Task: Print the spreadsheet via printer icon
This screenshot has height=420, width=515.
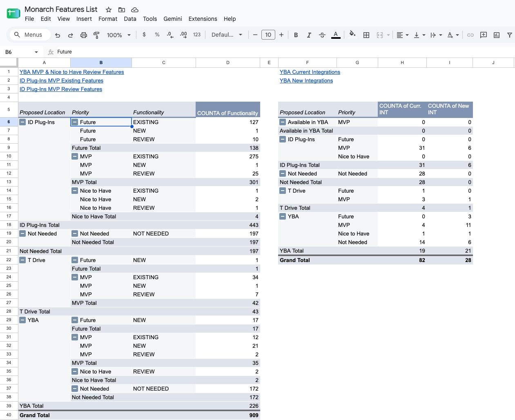Action: 84,35
